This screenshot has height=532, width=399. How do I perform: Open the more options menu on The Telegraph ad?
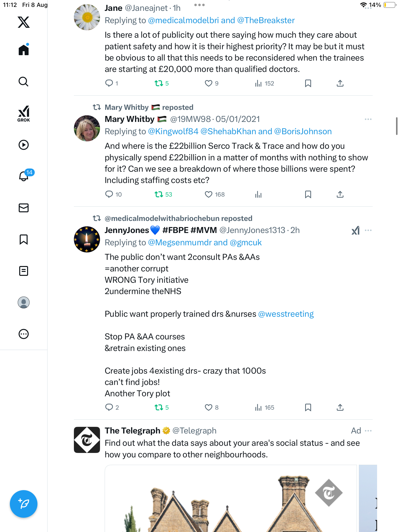[x=368, y=431]
